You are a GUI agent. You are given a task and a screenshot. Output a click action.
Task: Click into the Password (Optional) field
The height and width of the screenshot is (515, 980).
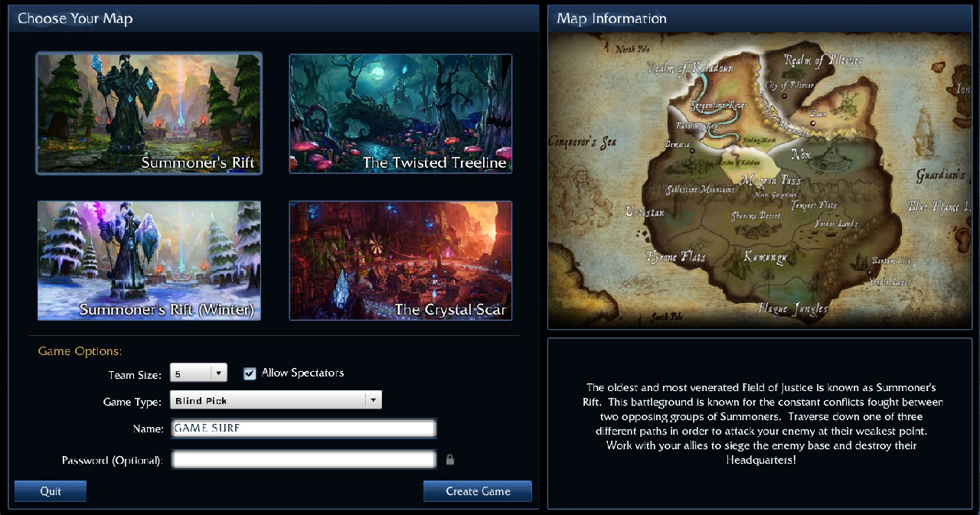pyautogui.click(x=303, y=459)
